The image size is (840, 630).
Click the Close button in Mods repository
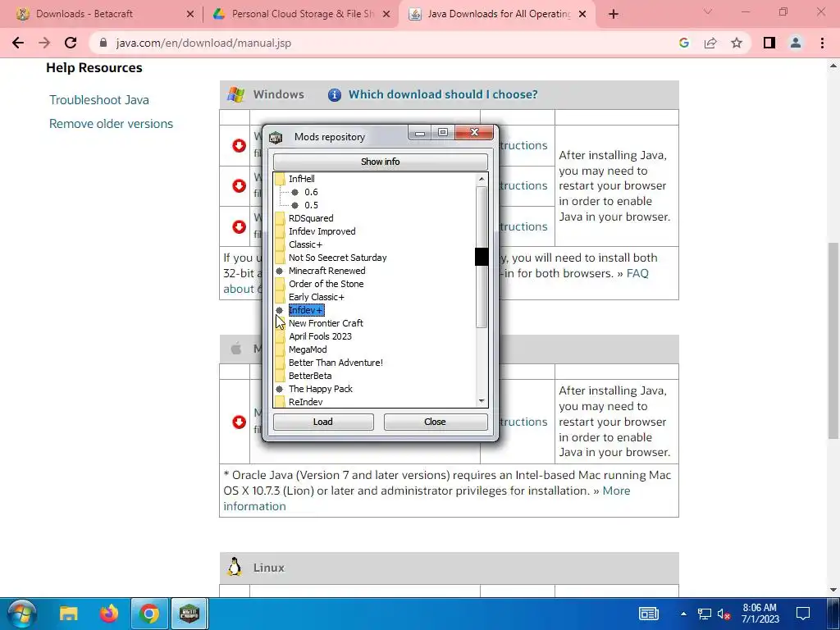point(435,422)
